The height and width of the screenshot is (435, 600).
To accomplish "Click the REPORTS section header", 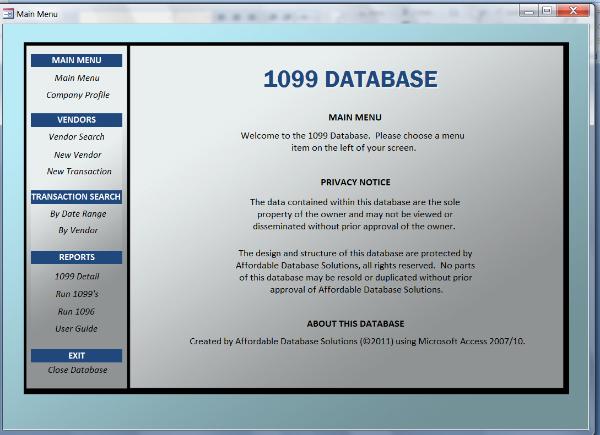I will [77, 258].
